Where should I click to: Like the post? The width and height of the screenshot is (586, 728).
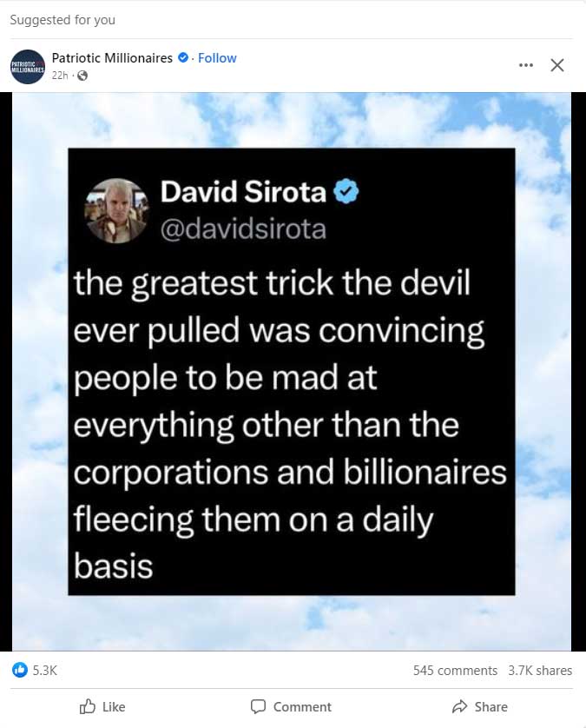point(102,706)
